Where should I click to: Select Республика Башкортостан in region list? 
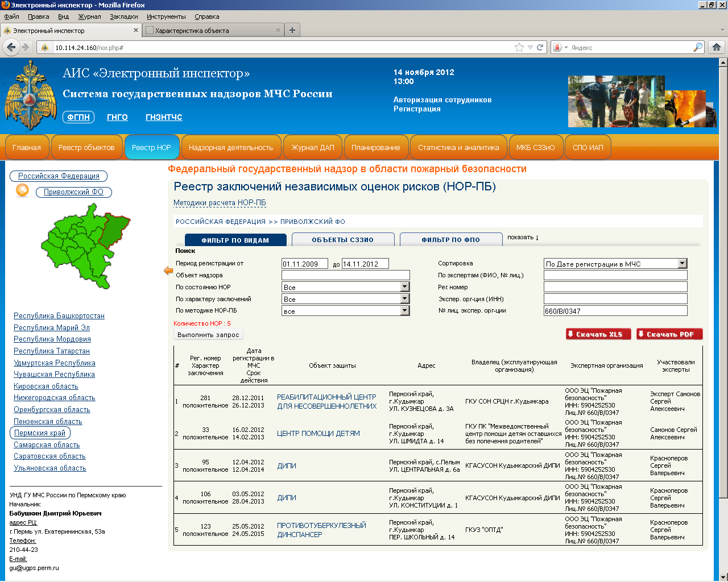(x=59, y=316)
